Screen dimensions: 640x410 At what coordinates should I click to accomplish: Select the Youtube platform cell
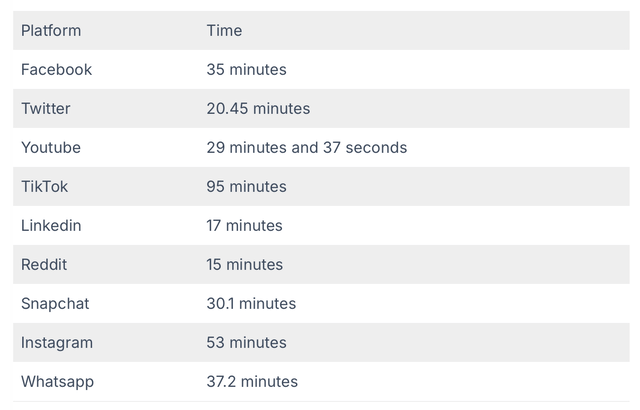[51, 148]
